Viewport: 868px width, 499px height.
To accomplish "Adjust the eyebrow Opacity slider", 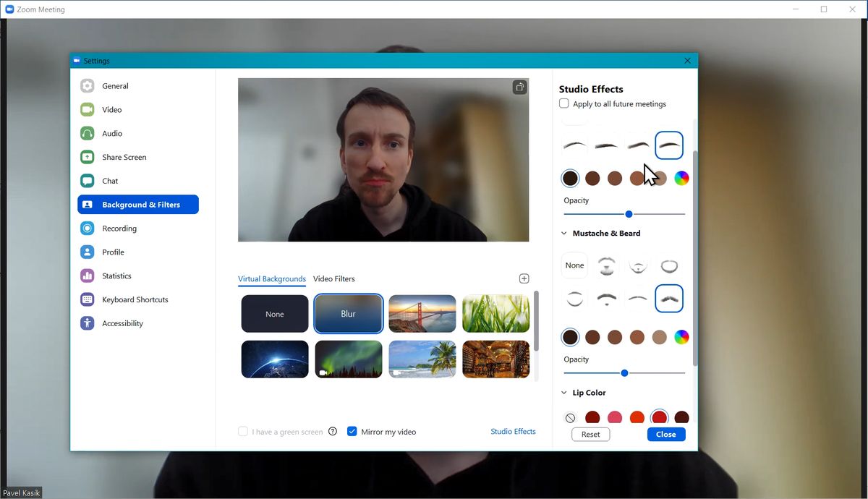I will [x=624, y=214].
